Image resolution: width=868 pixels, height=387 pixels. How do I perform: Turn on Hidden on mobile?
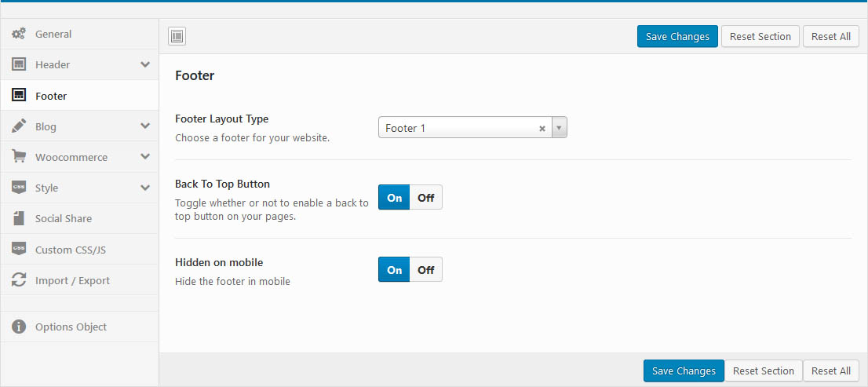pos(394,270)
